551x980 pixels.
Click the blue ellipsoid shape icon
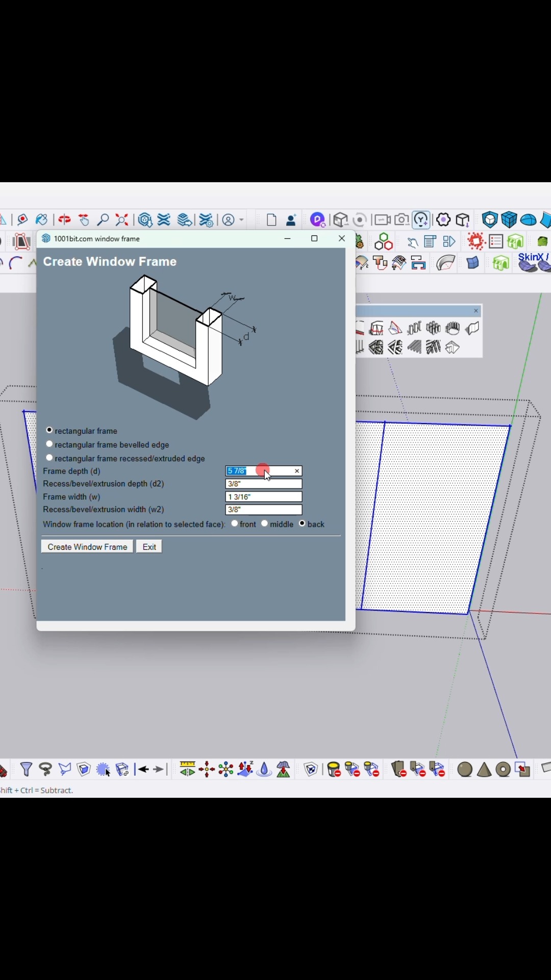(529, 220)
